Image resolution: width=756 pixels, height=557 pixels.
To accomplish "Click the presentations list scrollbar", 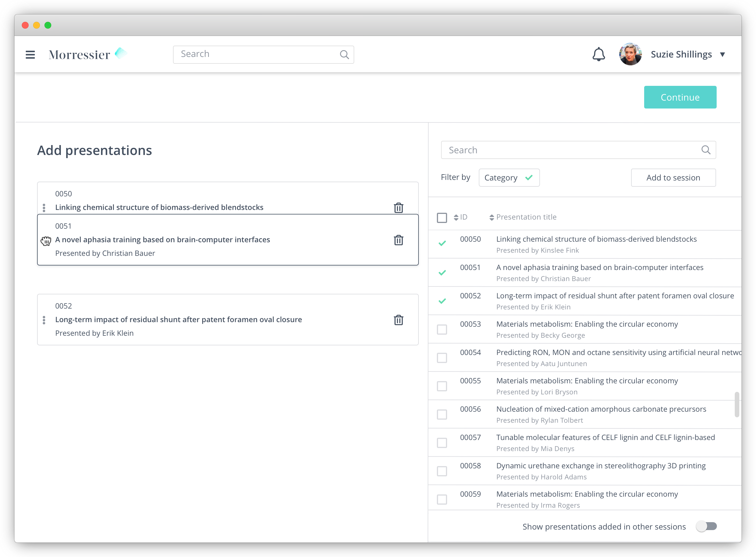I will [737, 404].
